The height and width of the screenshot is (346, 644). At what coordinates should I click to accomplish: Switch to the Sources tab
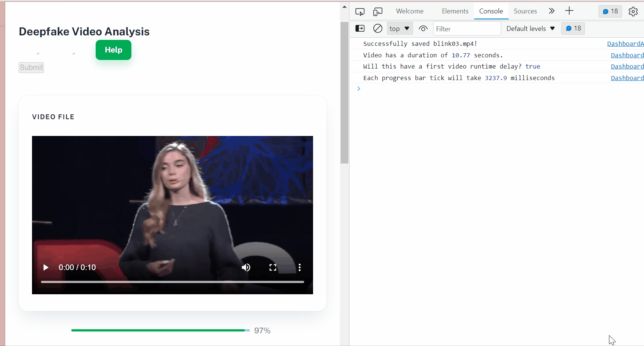tap(525, 11)
